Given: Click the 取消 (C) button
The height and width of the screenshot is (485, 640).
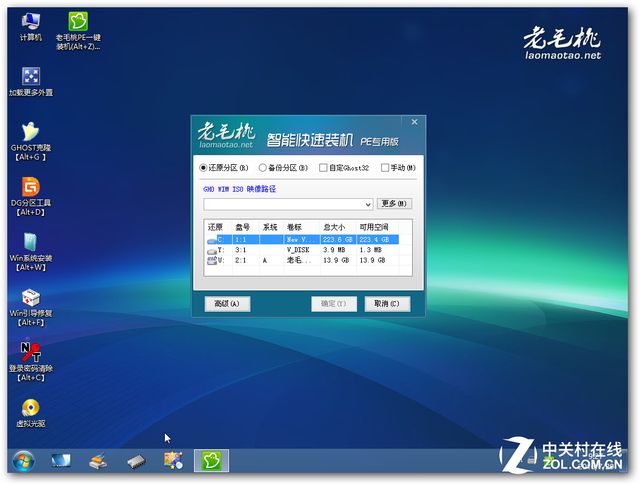Looking at the screenshot, I should (387, 304).
